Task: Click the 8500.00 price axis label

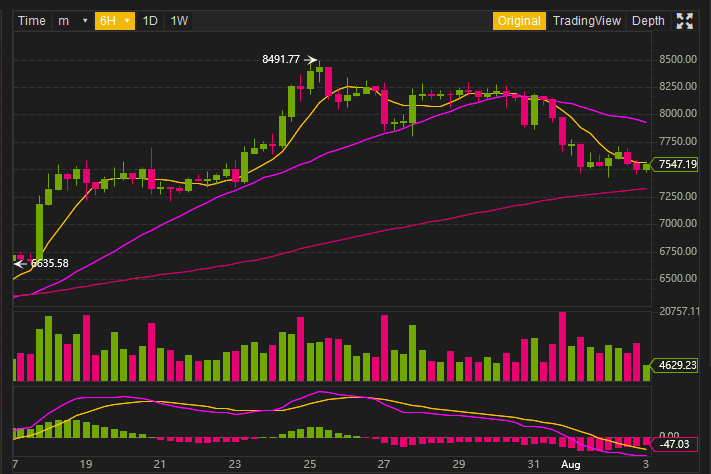Action: click(678, 59)
